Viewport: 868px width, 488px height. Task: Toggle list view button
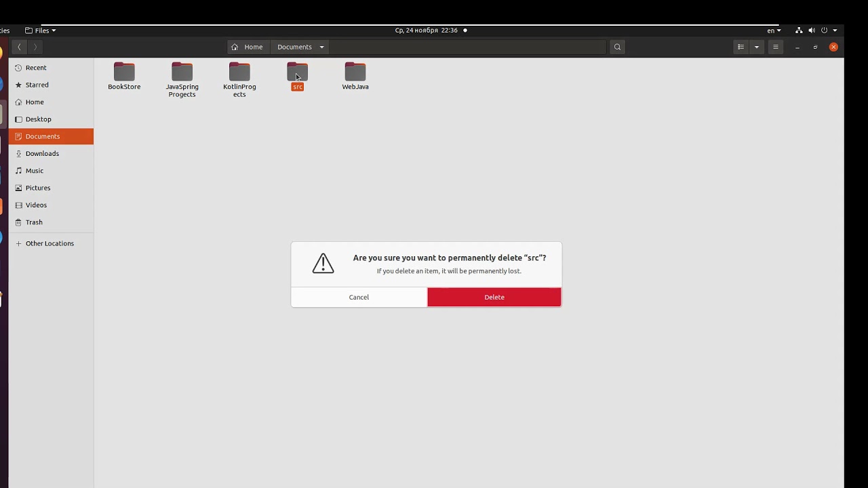coord(741,47)
